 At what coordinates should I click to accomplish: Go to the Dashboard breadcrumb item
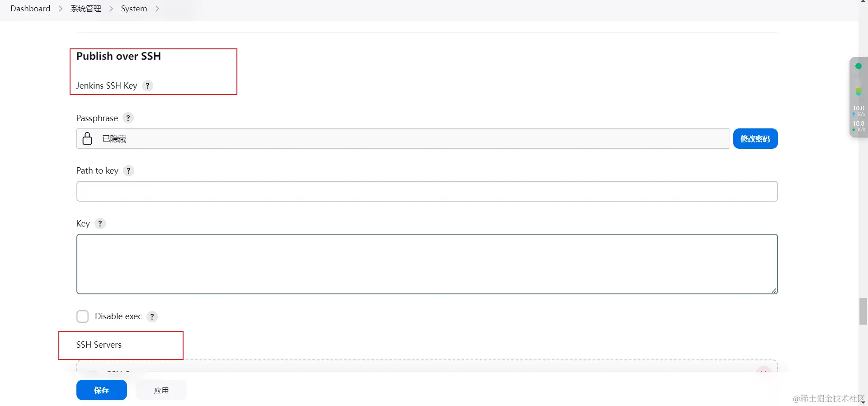(x=30, y=9)
